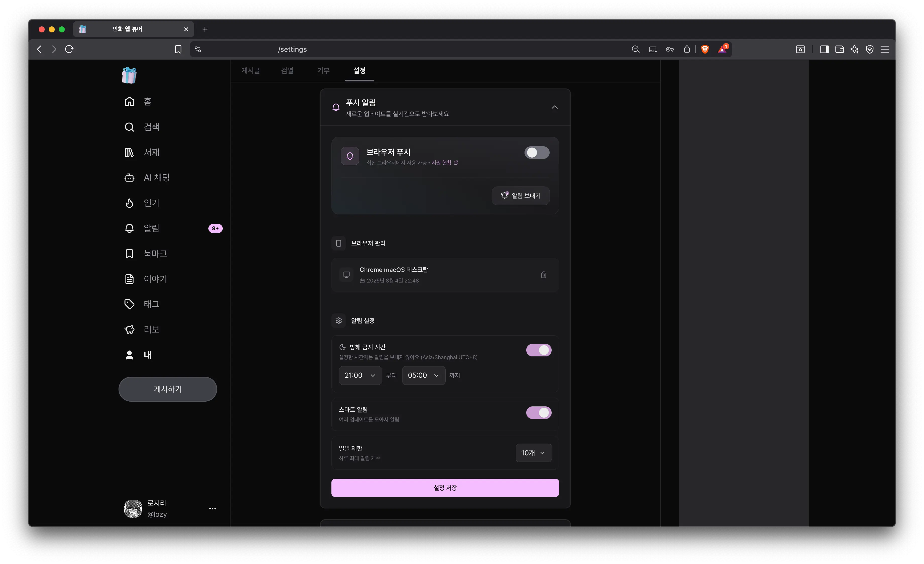Screen dimensions: 924x564
Task: Click the 리보 piggy bank icon
Action: coord(129,330)
